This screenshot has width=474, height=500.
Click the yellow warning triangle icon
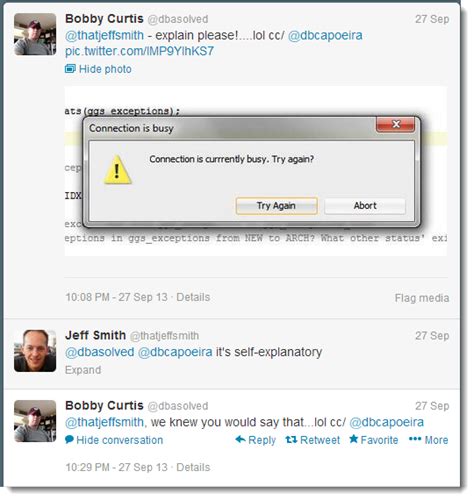[117, 170]
